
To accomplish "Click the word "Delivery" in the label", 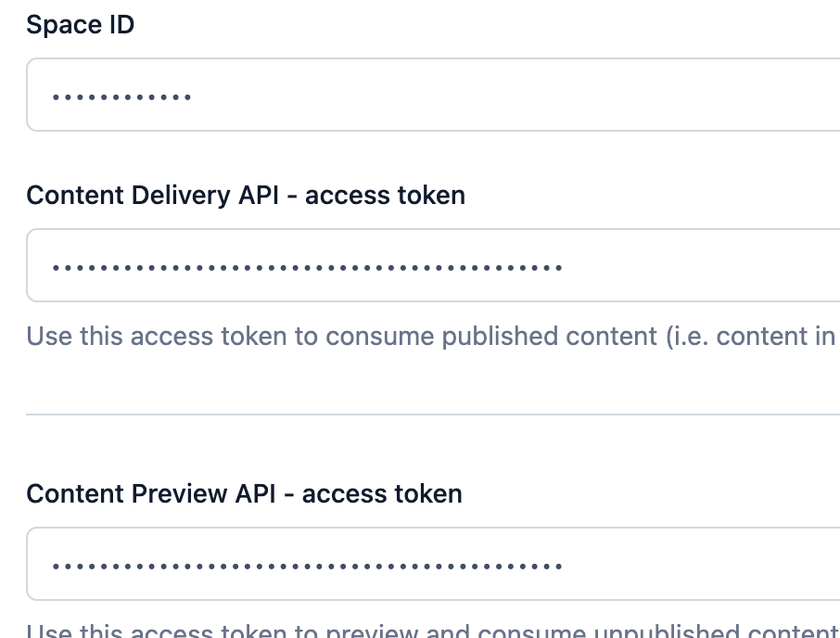I will (181, 195).
